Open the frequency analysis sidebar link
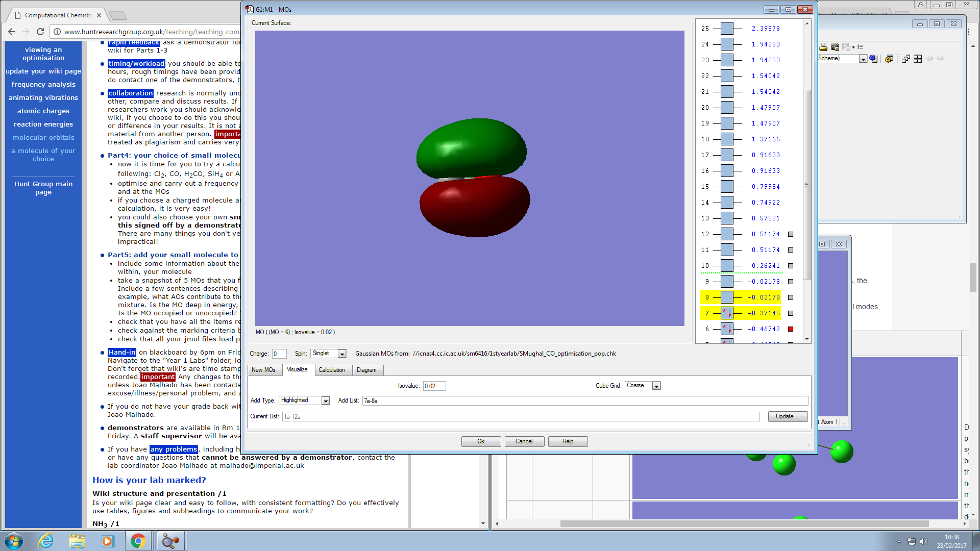980x551 pixels. [43, 85]
